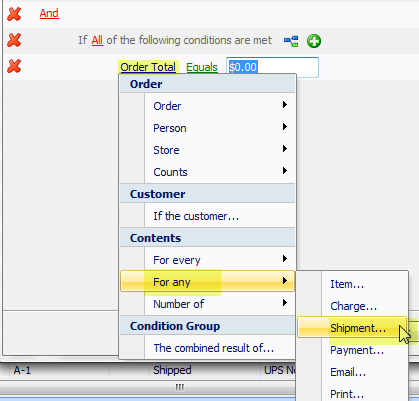Viewport: 419px width, 401px height.
Task: Change the Equals operator link
Action: click(x=202, y=67)
